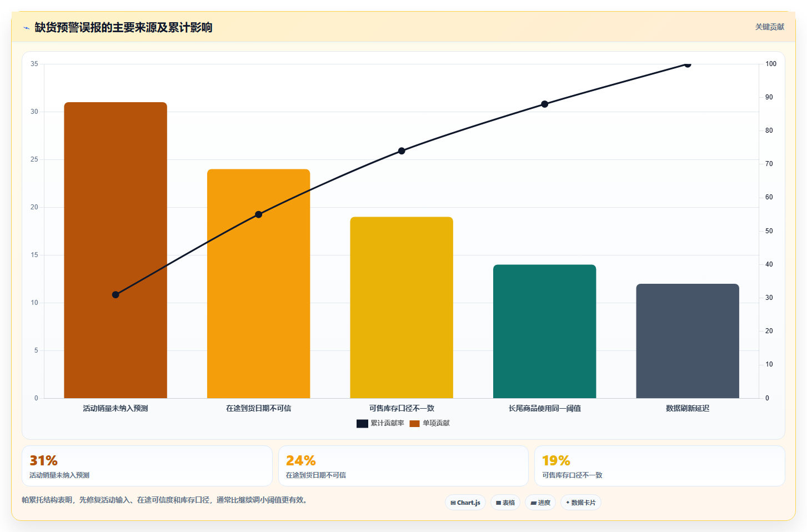The height and width of the screenshot is (532, 807).
Task: Click the cumulative line point at 31%
Action: 116,294
